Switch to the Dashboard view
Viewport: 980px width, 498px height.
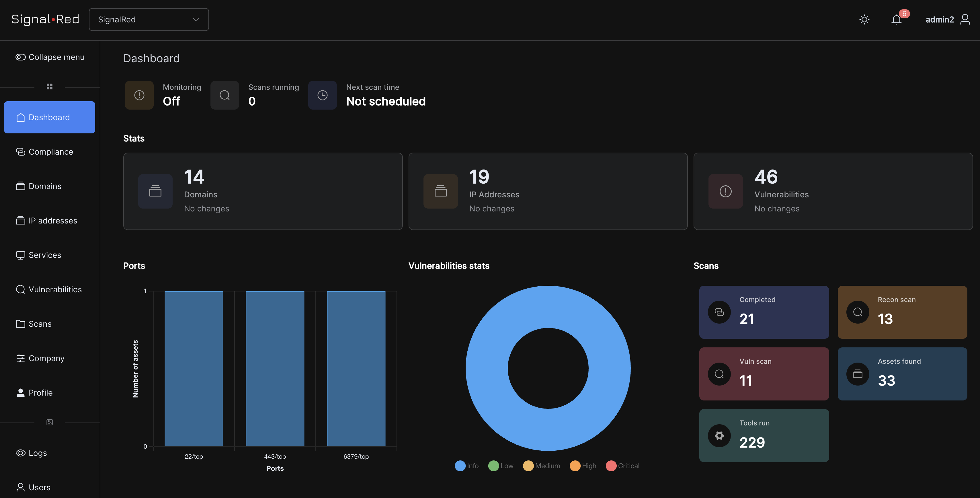coord(49,117)
